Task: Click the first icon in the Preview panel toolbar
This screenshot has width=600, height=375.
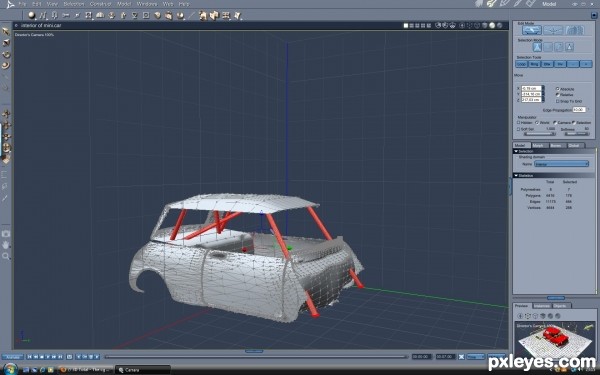Action: pyautogui.click(x=520, y=316)
